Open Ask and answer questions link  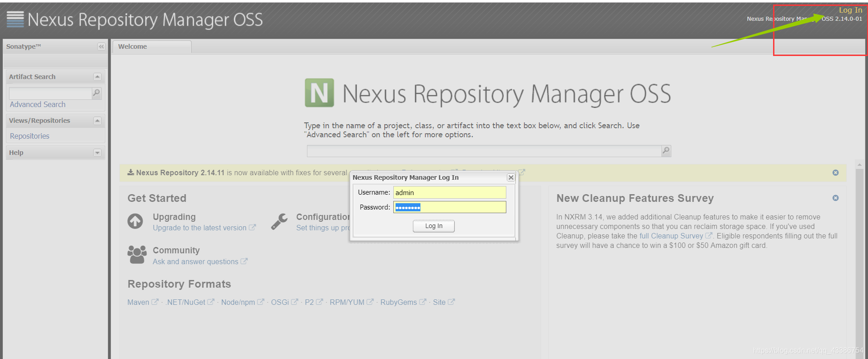[x=195, y=261]
